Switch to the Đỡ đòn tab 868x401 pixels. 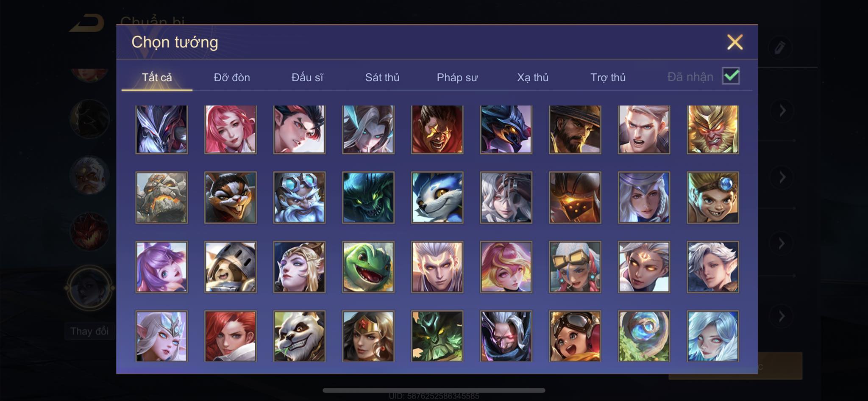click(232, 77)
